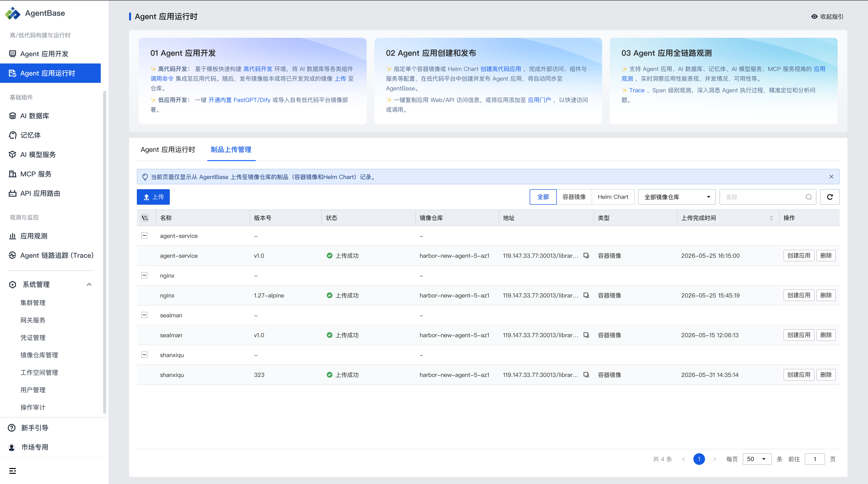The width and height of the screenshot is (868, 484).
Task: Go to previous page arrow
Action: [x=684, y=459]
